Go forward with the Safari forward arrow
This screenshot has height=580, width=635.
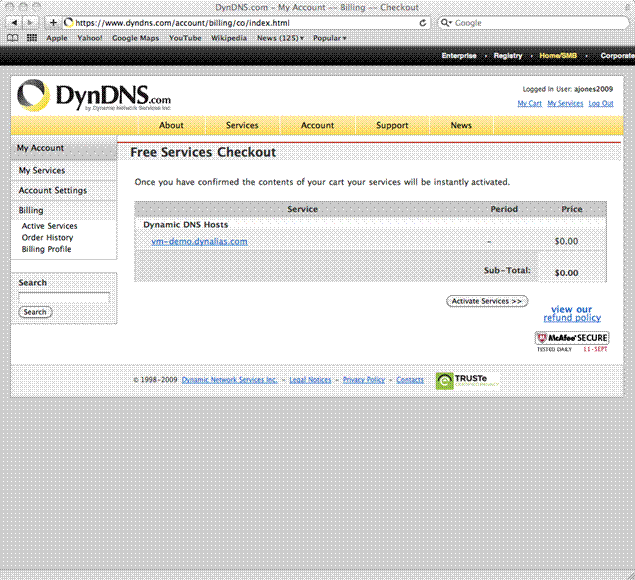(x=30, y=23)
